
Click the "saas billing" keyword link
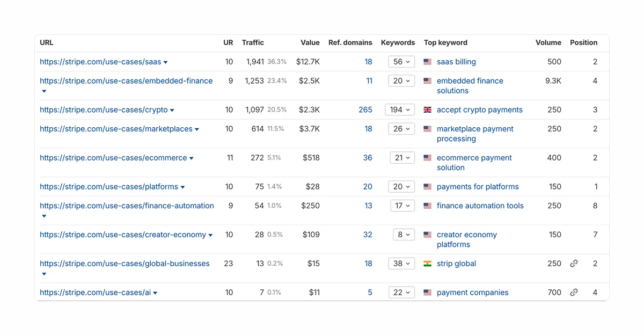(x=456, y=62)
